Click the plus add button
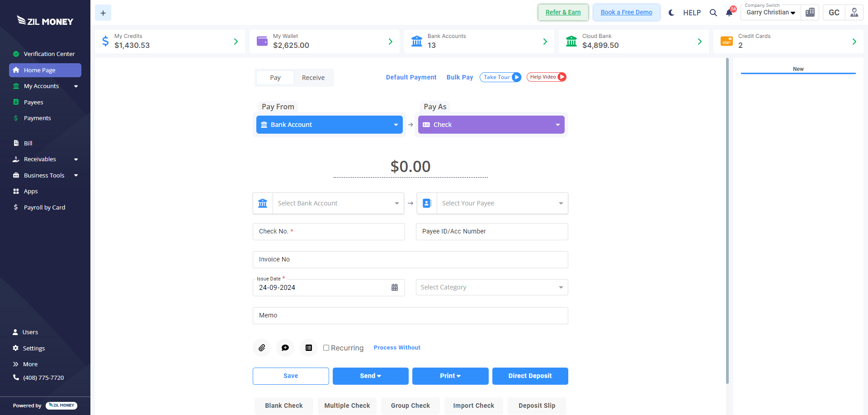Screen dimensions: 868x415 point(103,13)
